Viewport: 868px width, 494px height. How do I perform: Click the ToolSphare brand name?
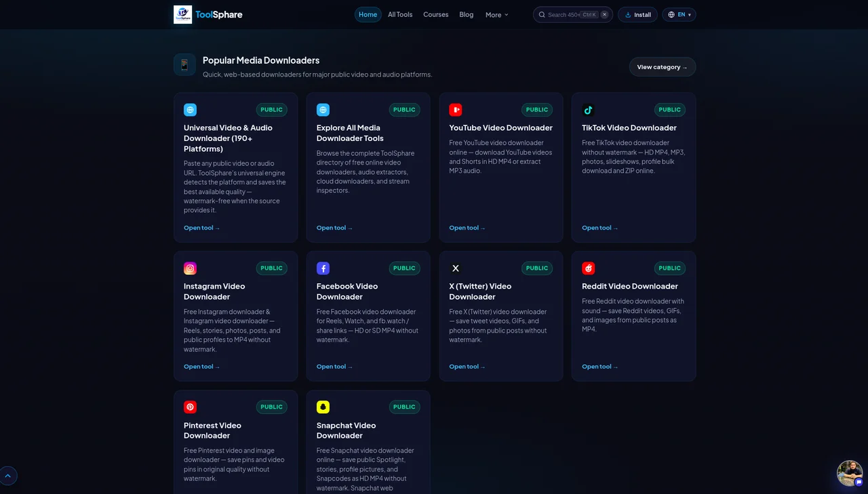click(218, 14)
